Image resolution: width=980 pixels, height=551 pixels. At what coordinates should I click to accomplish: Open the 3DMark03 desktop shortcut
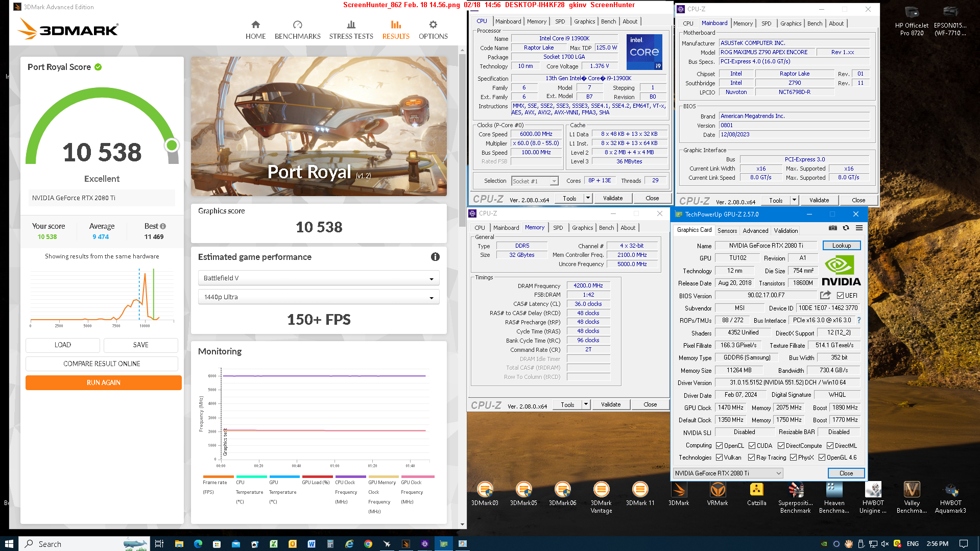coord(485,494)
